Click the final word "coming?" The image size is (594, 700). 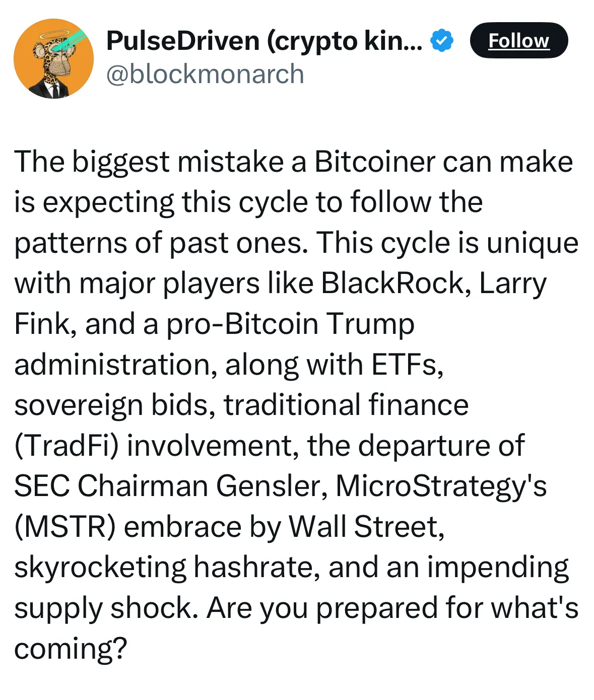[x=71, y=648]
